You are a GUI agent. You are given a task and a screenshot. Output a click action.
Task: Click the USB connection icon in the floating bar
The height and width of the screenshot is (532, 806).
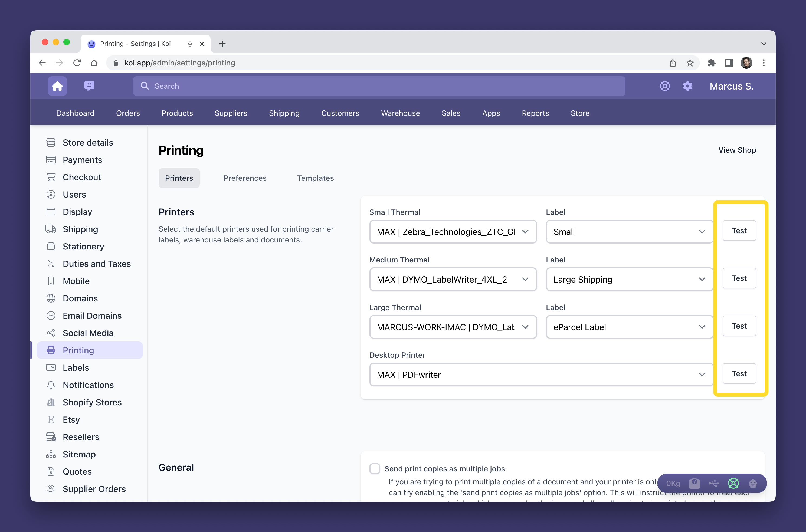pyautogui.click(x=713, y=483)
